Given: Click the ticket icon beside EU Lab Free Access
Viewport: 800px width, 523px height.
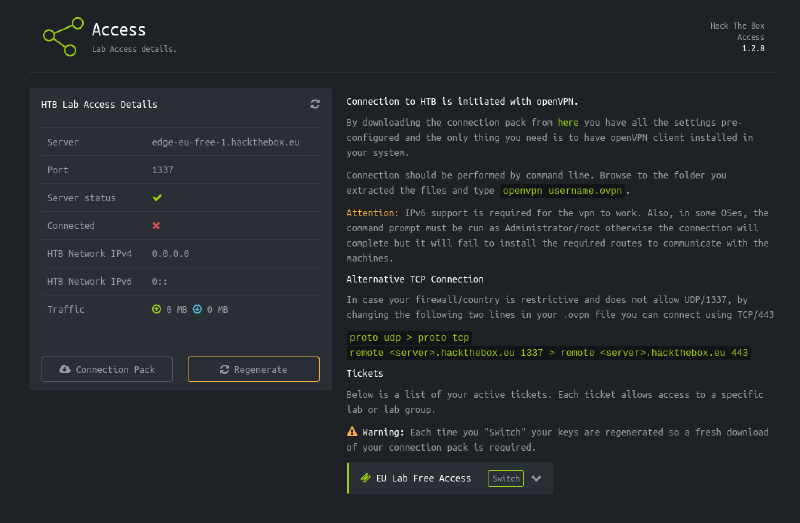Looking at the screenshot, I should point(365,478).
